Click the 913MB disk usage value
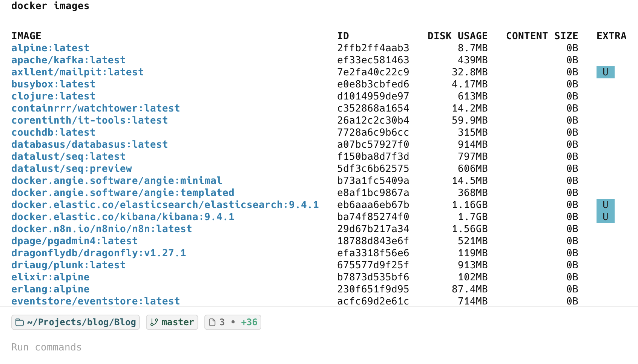The image size is (638, 364). click(x=473, y=265)
